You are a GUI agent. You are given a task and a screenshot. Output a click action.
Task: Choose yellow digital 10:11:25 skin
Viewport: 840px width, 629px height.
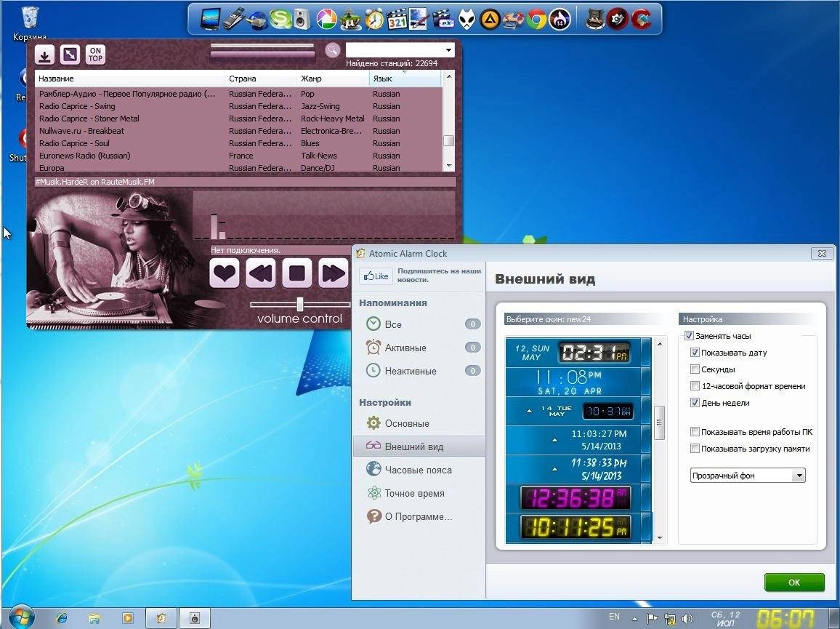[578, 527]
